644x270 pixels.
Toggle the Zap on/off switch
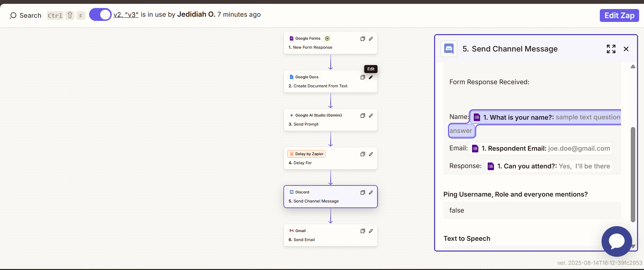(100, 15)
